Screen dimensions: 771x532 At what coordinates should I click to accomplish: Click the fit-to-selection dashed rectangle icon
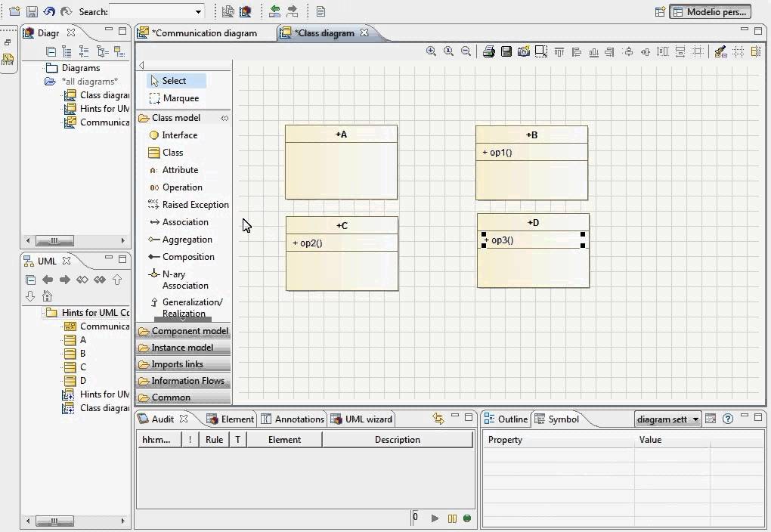tap(541, 51)
